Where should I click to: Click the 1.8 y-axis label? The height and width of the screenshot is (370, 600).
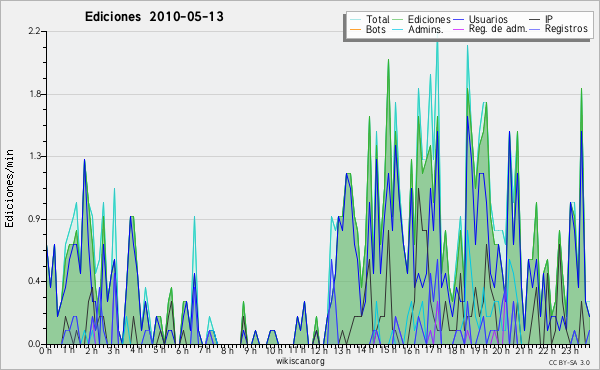(x=34, y=94)
